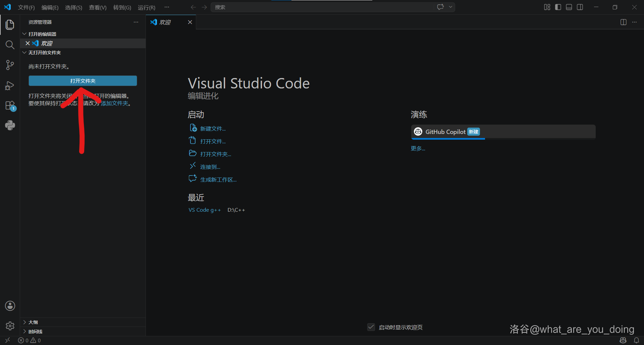
Task: Open the Copilot chat dropdown arrow
Action: click(x=450, y=7)
